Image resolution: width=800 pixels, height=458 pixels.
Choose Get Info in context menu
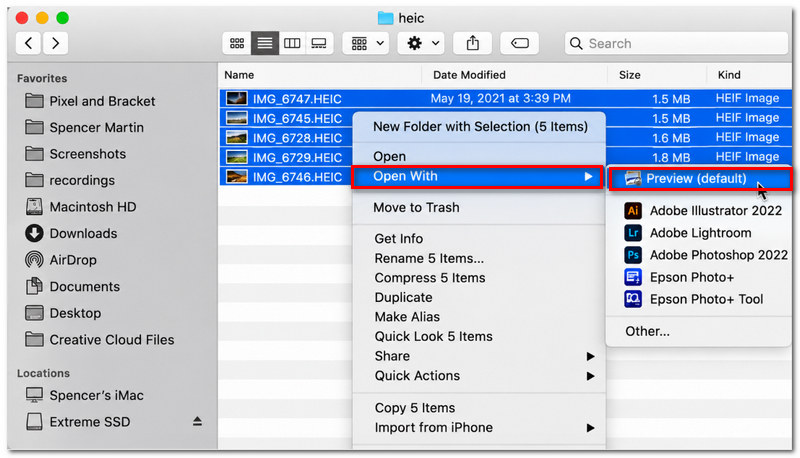398,239
